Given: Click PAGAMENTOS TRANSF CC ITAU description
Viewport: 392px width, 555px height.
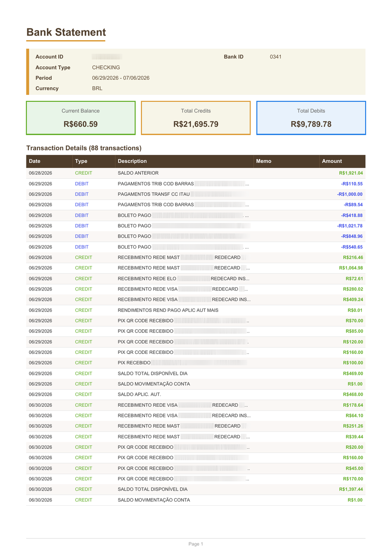Looking at the screenshot, I should coord(154,194).
